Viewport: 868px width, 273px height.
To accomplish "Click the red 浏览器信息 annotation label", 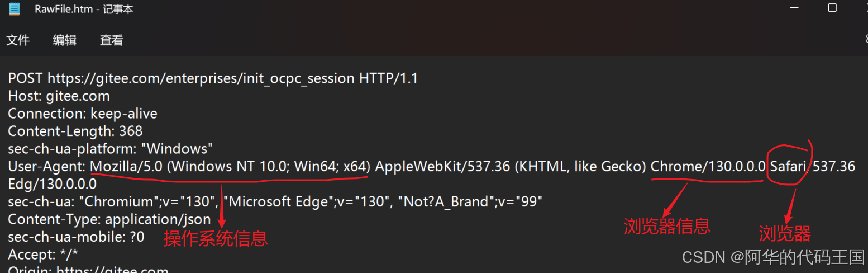I will pyautogui.click(x=667, y=226).
